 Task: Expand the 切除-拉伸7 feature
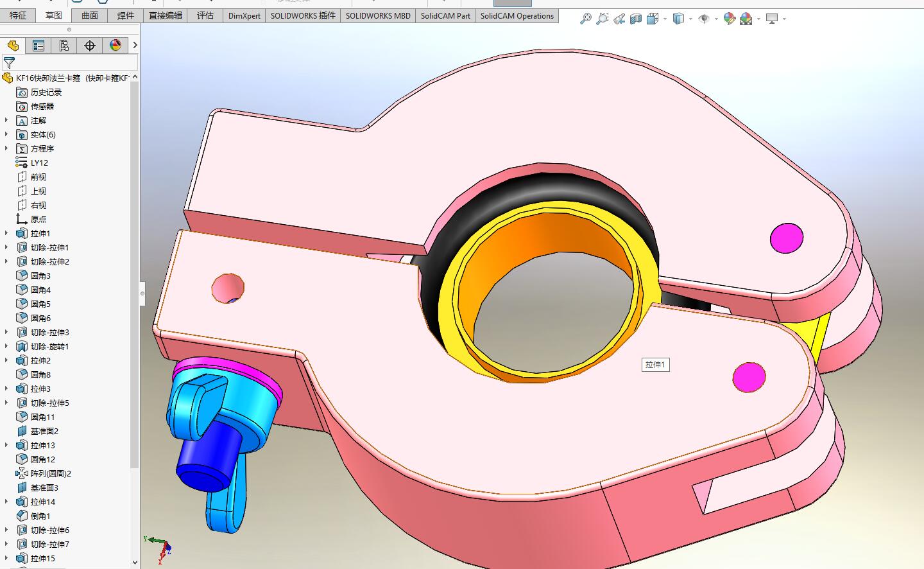click(x=7, y=544)
